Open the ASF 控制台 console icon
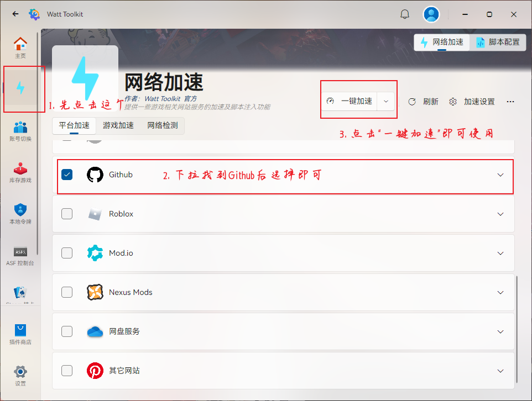The width and height of the screenshot is (532, 401). 20,256
